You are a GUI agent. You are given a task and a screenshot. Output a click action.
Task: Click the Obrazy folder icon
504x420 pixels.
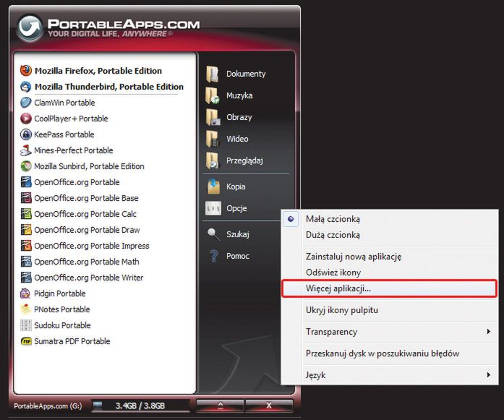(x=213, y=117)
